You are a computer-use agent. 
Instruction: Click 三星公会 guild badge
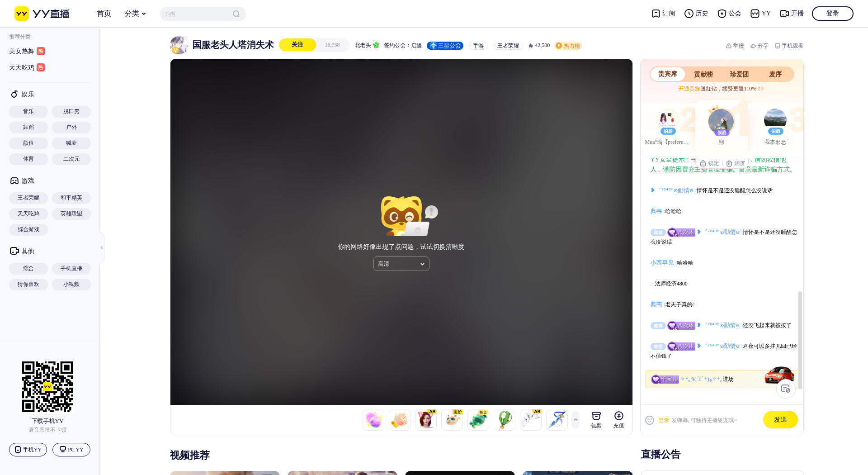(445, 46)
